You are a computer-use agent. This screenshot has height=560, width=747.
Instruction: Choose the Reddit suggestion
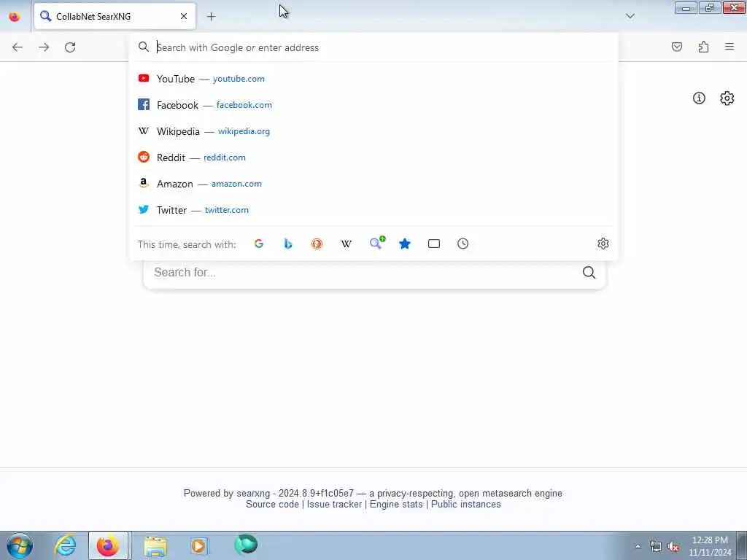pyautogui.click(x=373, y=157)
